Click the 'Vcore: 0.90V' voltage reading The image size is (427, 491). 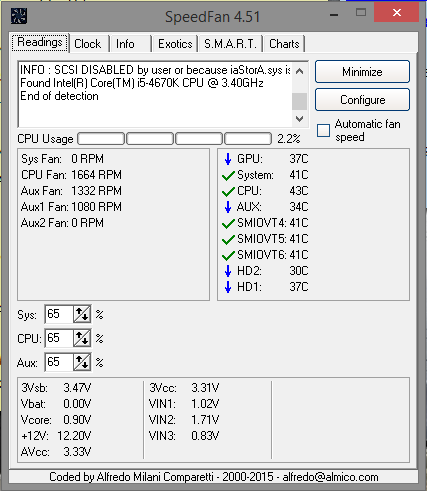point(56,420)
